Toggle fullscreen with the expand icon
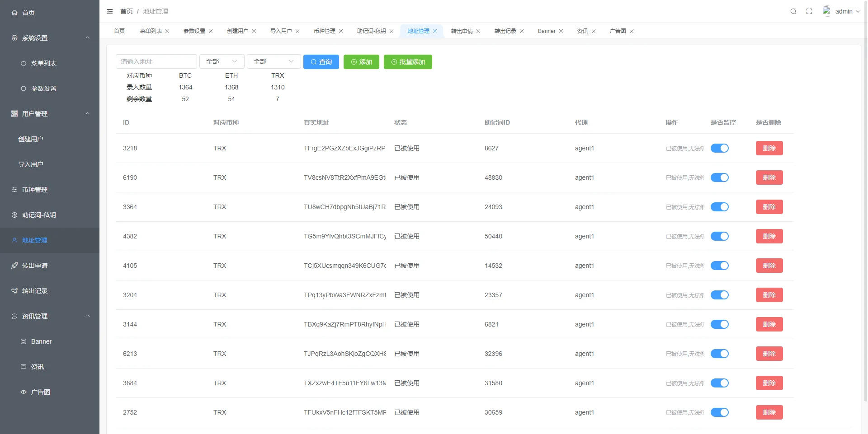The height and width of the screenshot is (434, 868). [809, 11]
